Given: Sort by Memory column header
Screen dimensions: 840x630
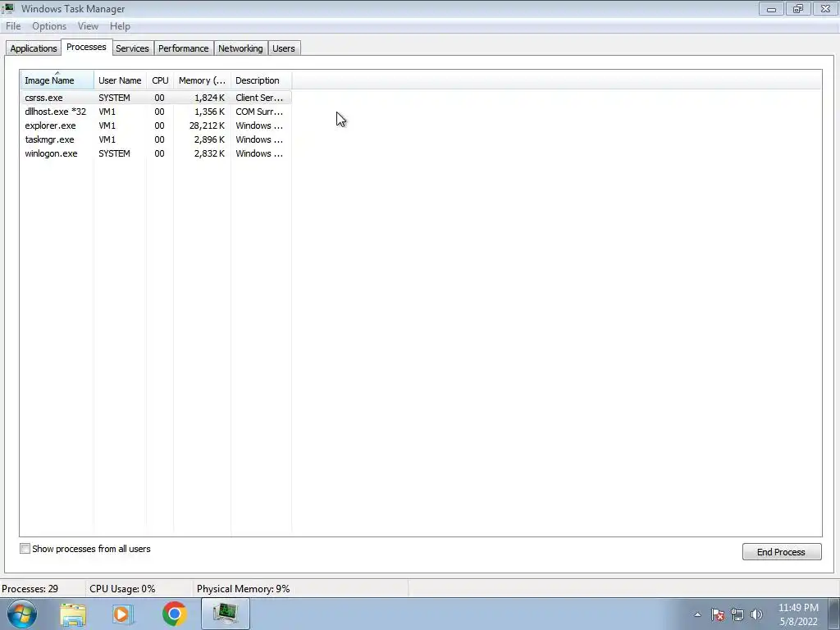Looking at the screenshot, I should click(202, 80).
